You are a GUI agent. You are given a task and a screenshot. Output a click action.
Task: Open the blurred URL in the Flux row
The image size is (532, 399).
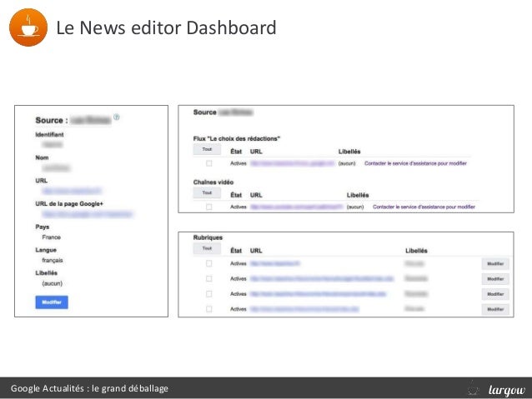[x=293, y=163]
